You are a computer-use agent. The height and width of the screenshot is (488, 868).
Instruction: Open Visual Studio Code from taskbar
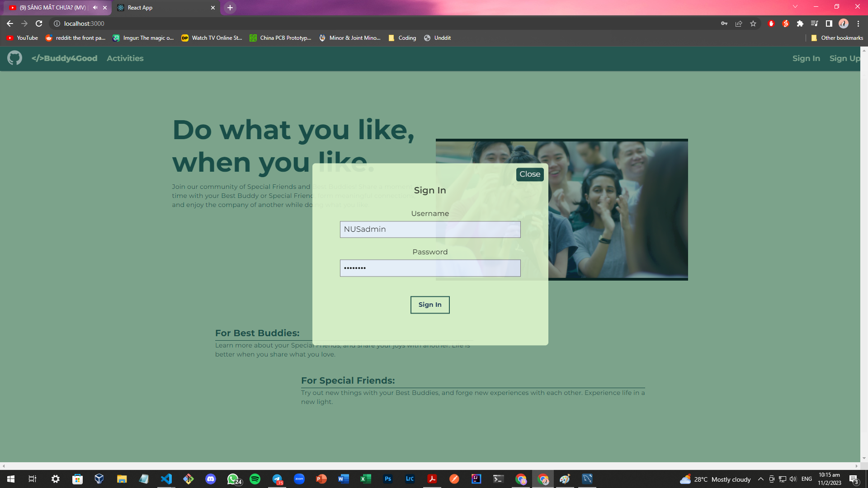pyautogui.click(x=166, y=479)
